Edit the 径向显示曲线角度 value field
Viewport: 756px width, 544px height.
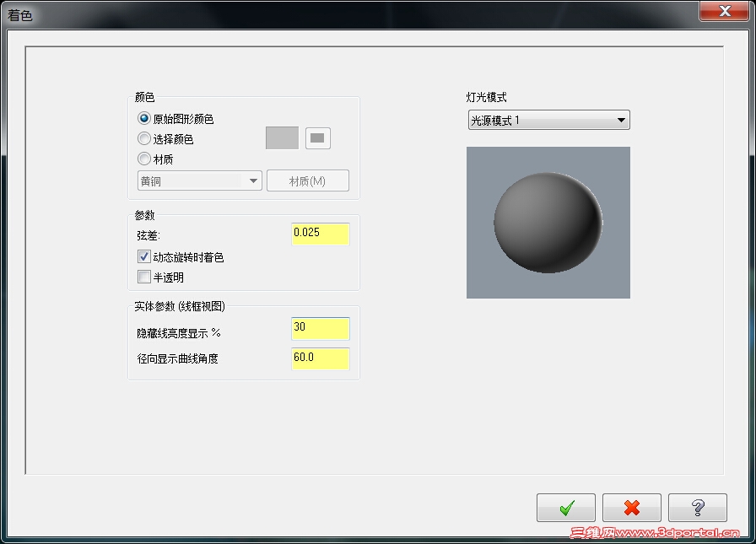(320, 359)
